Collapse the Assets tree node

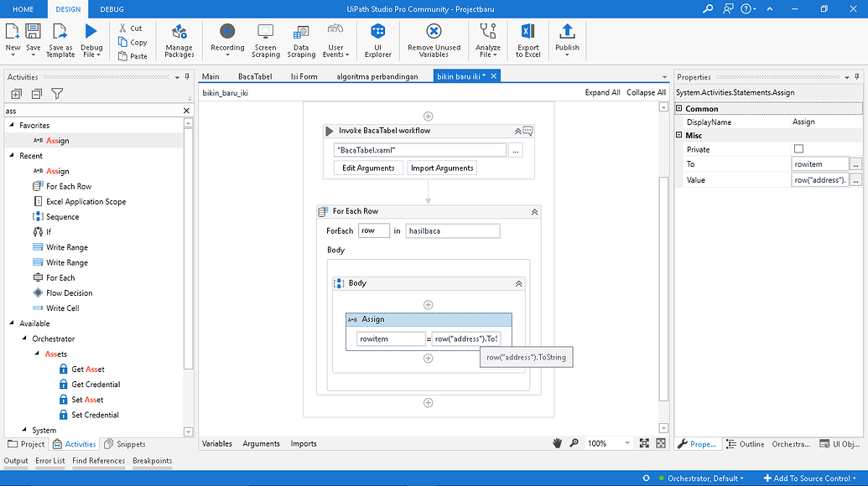pos(37,354)
